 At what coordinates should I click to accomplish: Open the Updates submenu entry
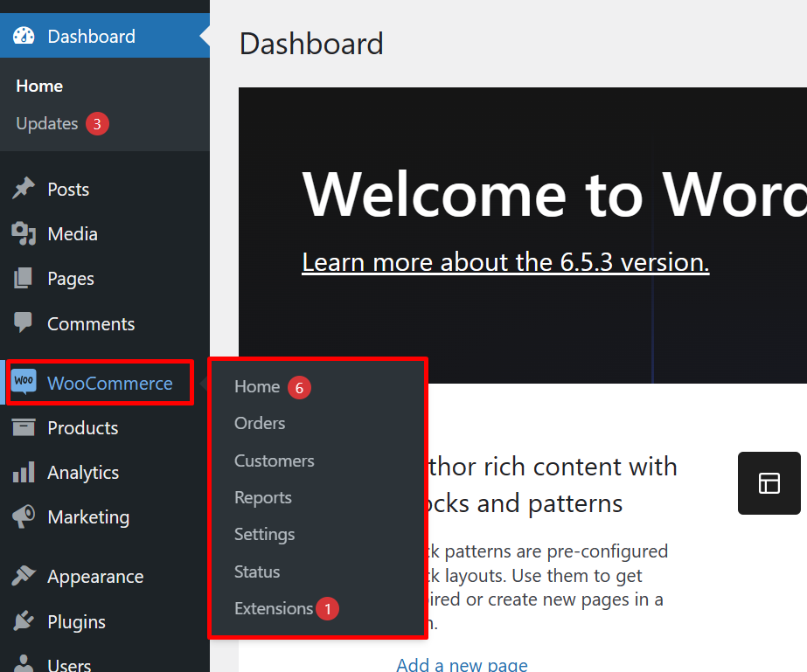[47, 124]
